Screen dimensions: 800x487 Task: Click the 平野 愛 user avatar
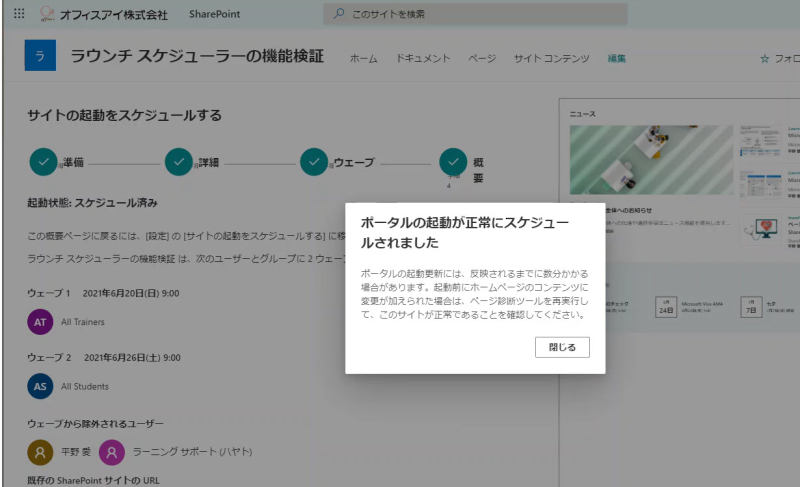pyautogui.click(x=40, y=452)
